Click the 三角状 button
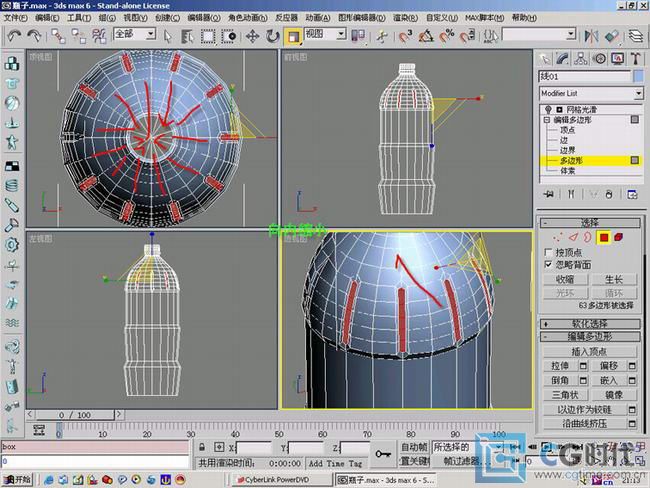Image resolution: width=650 pixels, height=488 pixels. tap(565, 395)
